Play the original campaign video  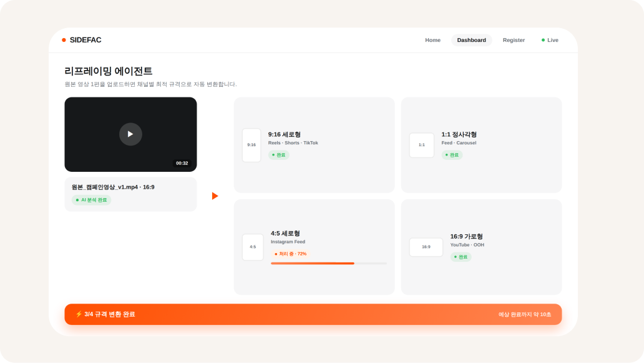pyautogui.click(x=130, y=134)
